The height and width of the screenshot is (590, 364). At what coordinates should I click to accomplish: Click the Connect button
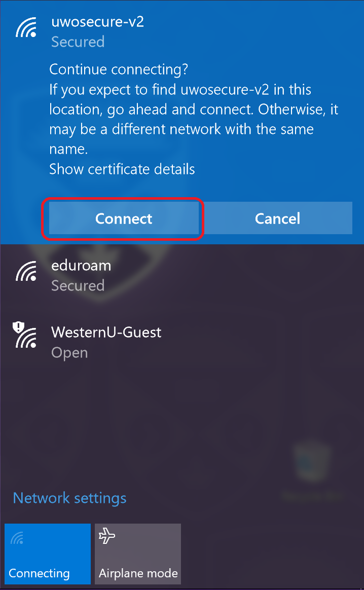pyautogui.click(x=124, y=218)
